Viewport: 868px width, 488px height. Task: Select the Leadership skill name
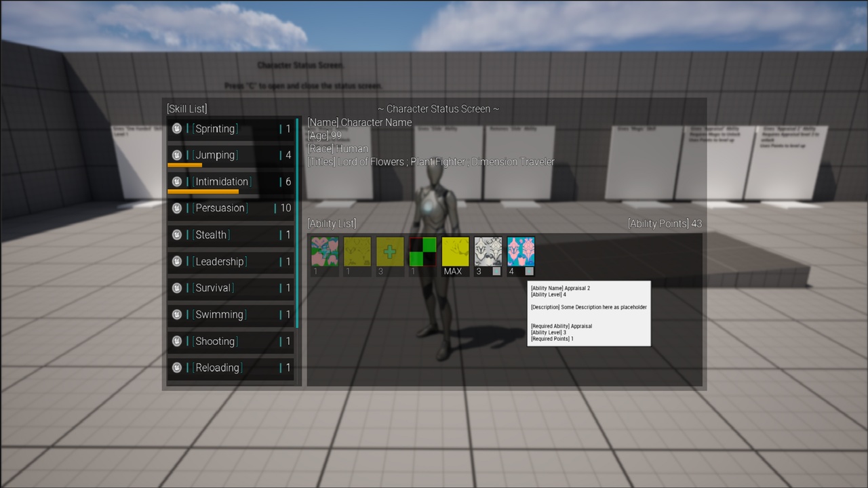[219, 261]
